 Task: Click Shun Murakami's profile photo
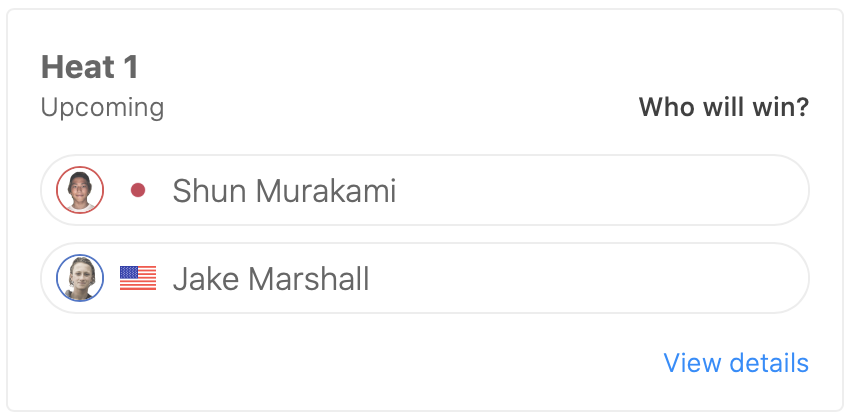(80, 190)
